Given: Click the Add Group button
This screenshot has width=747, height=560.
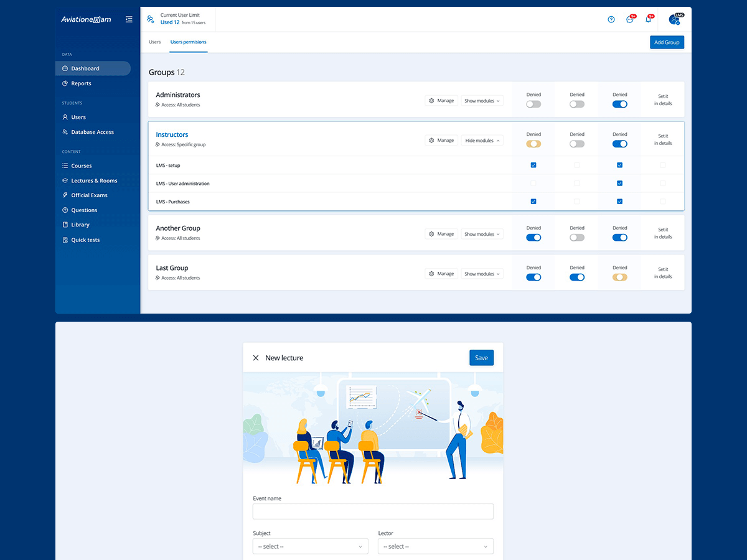Looking at the screenshot, I should [667, 42].
